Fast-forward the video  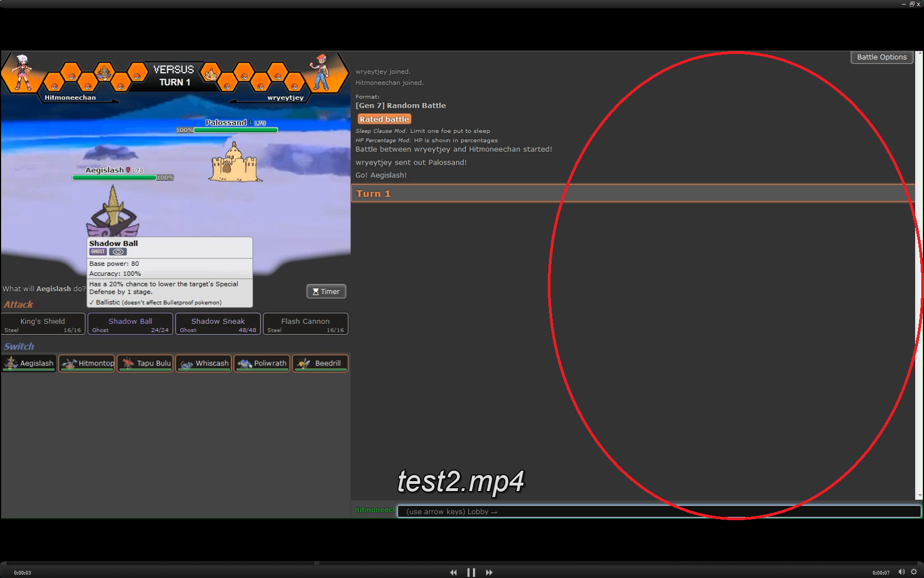pyautogui.click(x=489, y=572)
